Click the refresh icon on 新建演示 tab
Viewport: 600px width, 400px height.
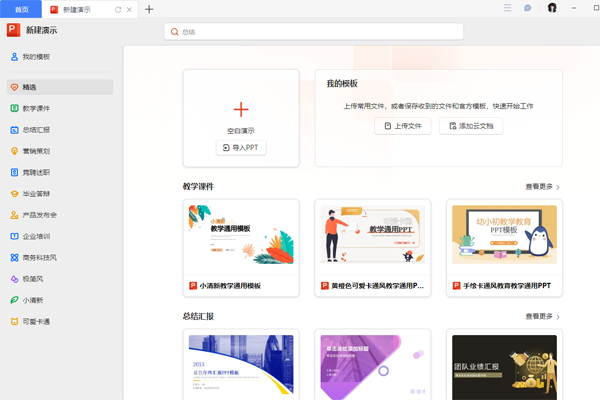pos(118,9)
